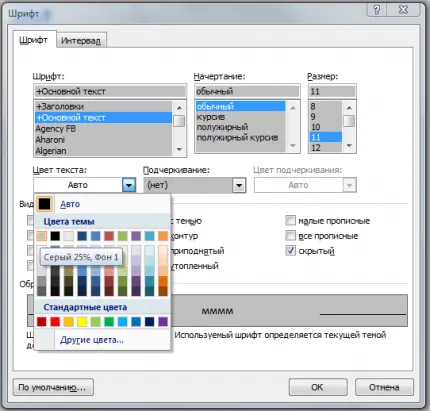This screenshot has width=430, height=411.
Task: Pick the standard yellow color swatch
Action: (x=82, y=322)
